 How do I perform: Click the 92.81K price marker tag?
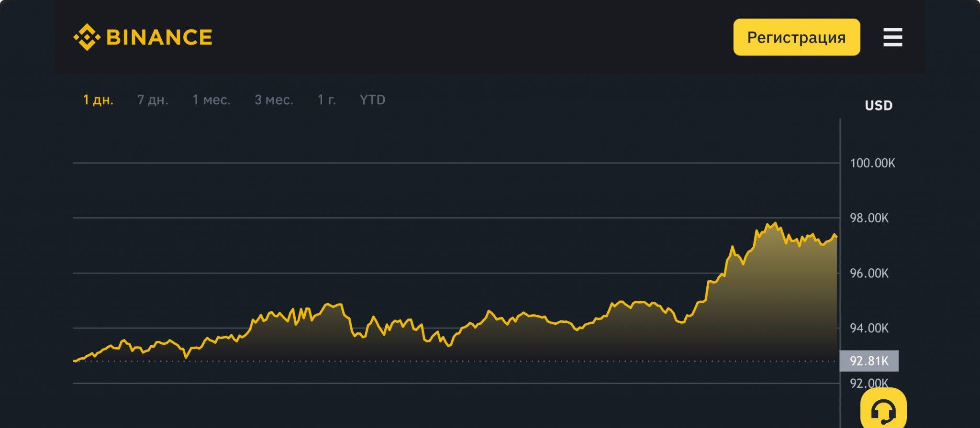pos(869,361)
